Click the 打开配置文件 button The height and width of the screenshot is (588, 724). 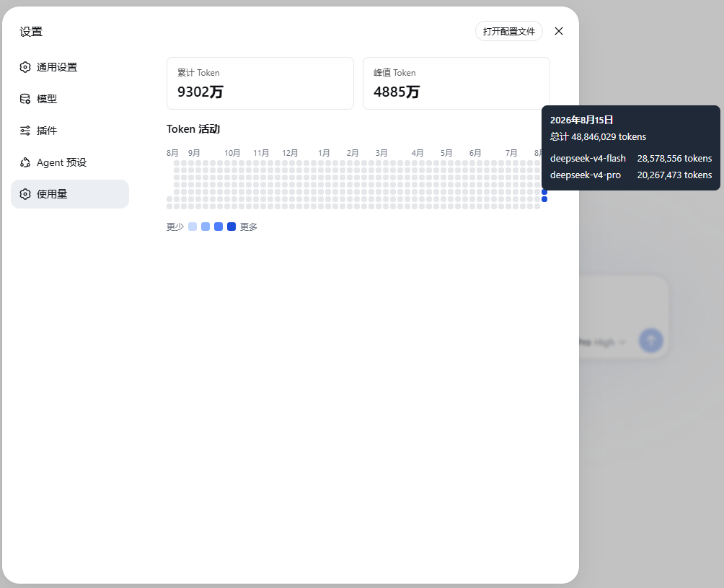pos(509,32)
